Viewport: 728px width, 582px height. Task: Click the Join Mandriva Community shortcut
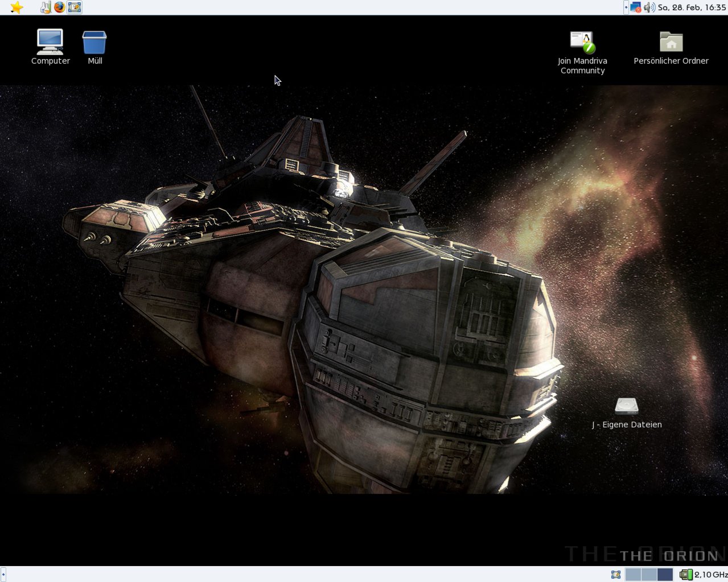(x=582, y=43)
